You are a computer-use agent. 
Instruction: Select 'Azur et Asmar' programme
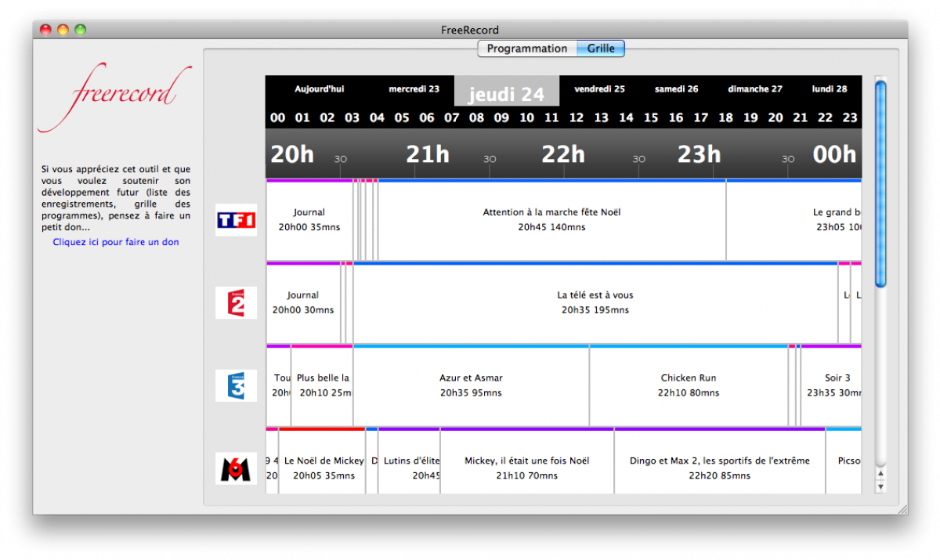(471, 386)
